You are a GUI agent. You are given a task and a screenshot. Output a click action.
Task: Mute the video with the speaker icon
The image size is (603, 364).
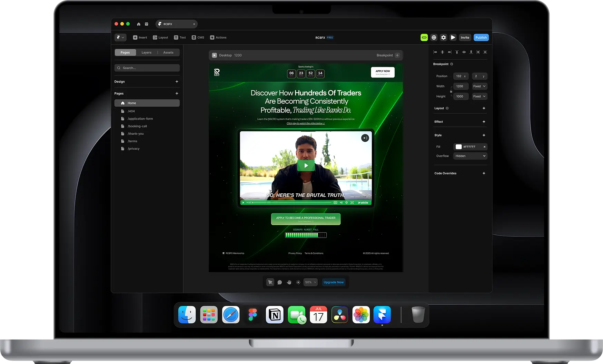[x=365, y=138]
